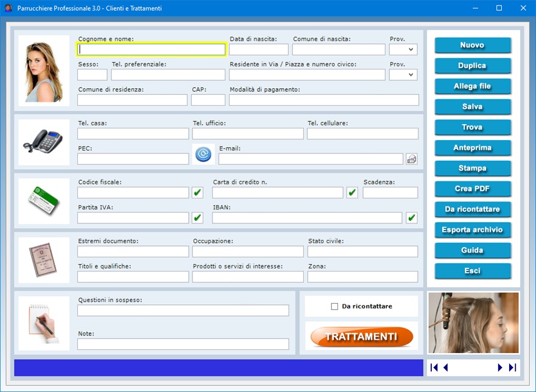The height and width of the screenshot is (392, 536).
Task: Click the Partita IVA field
Action: 133,218
